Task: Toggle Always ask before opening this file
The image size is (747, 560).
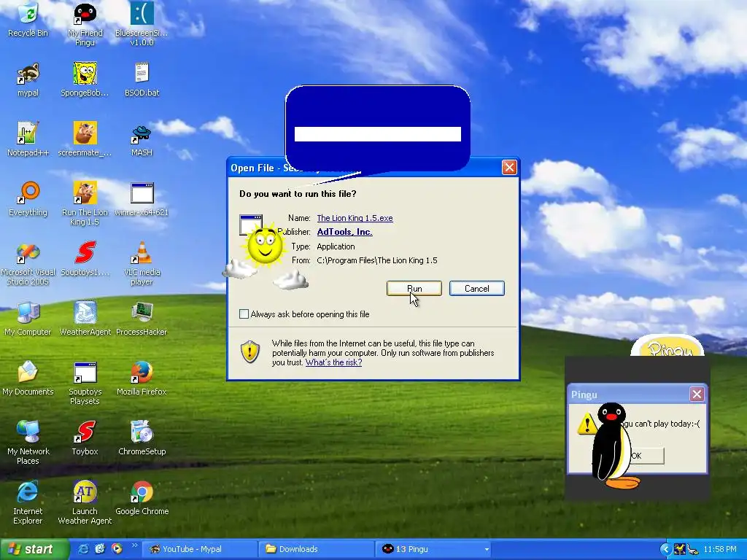Action: coord(244,314)
